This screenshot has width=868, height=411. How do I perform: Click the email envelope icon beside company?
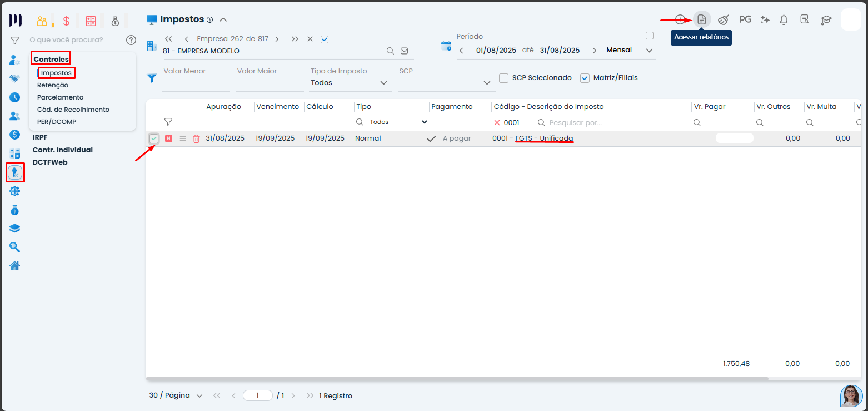tap(404, 51)
